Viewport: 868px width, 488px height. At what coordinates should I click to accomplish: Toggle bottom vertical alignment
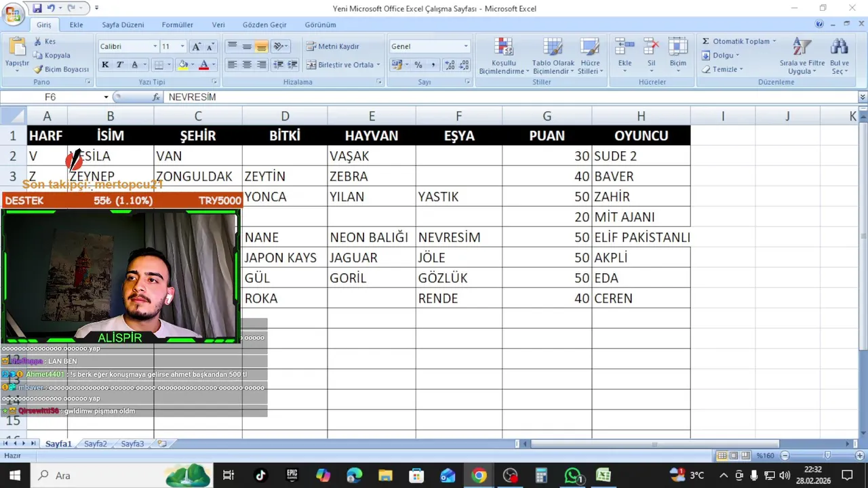point(261,46)
